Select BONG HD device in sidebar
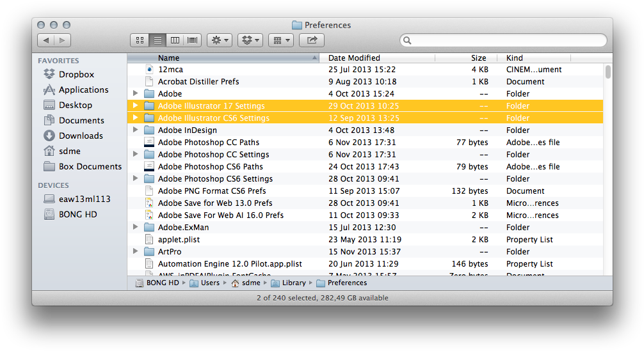 click(70, 214)
